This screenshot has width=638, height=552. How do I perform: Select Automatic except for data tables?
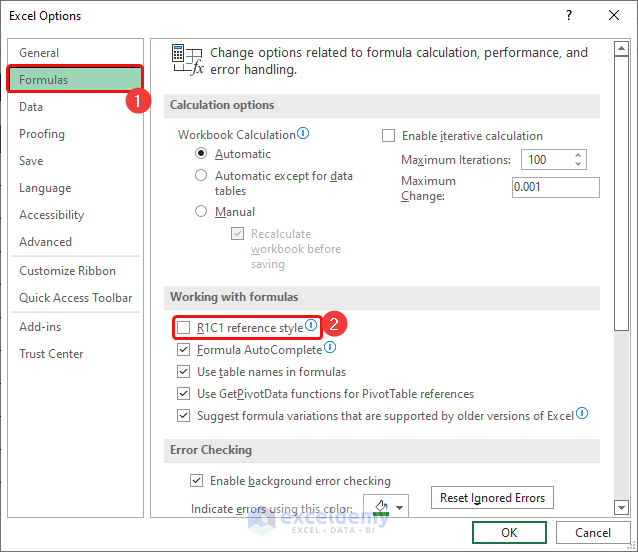coord(201,175)
